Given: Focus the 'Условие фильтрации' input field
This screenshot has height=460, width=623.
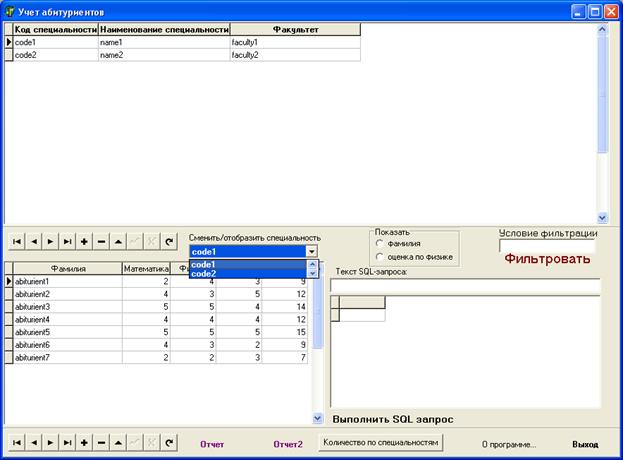Looking at the screenshot, I should pos(546,245).
